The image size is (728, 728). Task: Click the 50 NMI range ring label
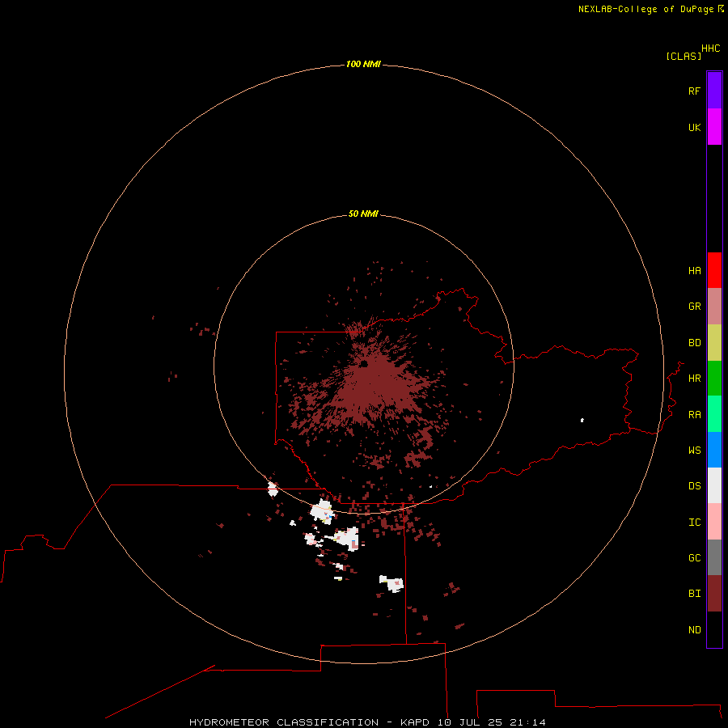coord(363,214)
